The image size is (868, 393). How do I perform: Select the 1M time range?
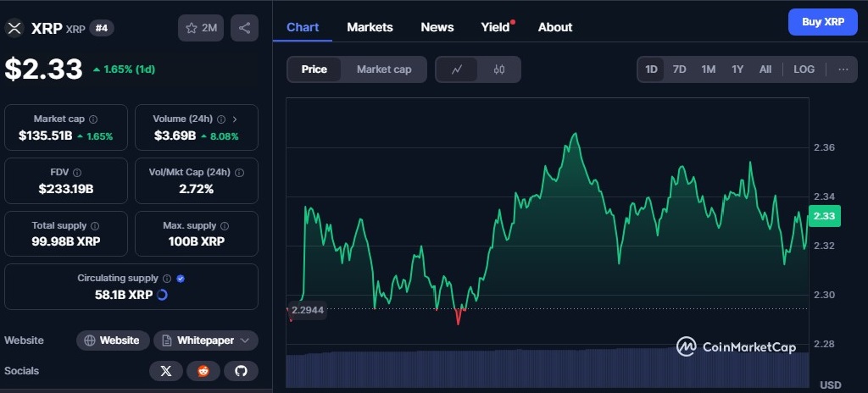[708, 69]
